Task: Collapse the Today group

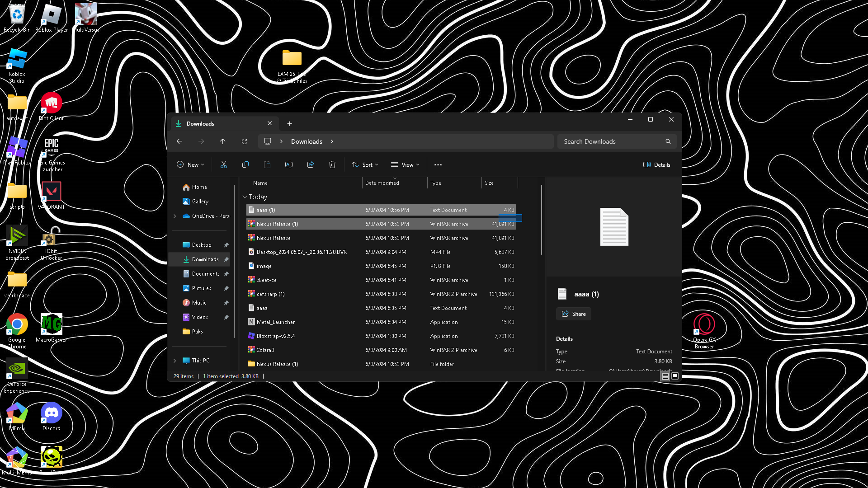Action: [x=245, y=197]
